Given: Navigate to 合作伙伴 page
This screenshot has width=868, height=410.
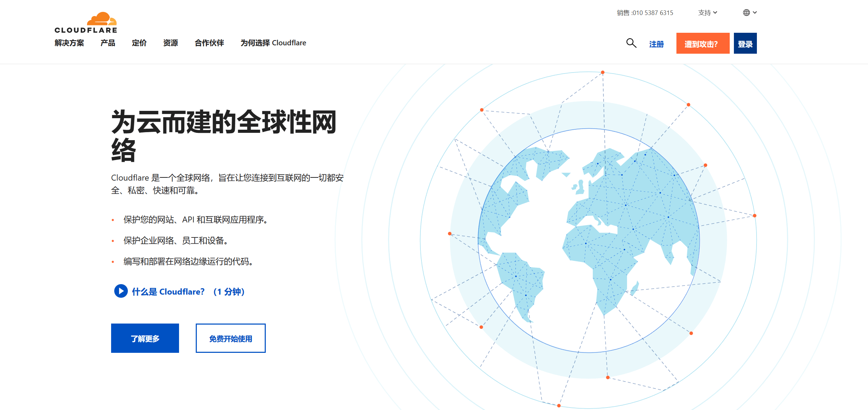Looking at the screenshot, I should [209, 43].
